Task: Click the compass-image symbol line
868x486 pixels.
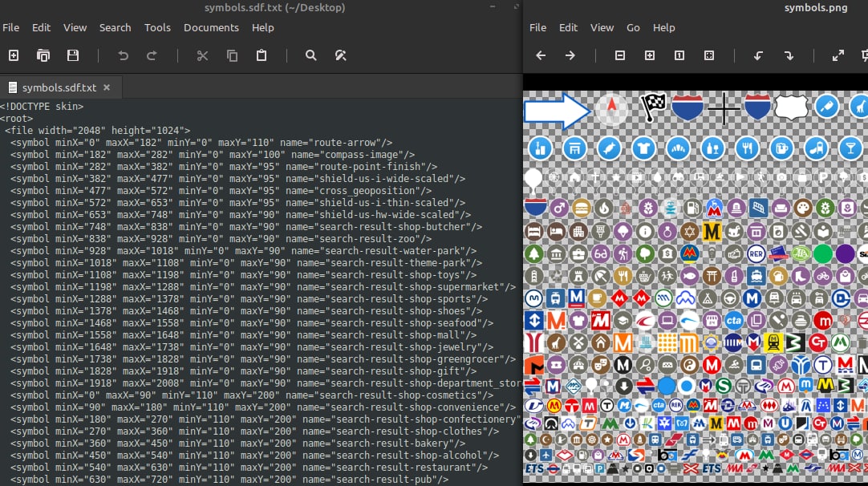Action: coord(213,155)
